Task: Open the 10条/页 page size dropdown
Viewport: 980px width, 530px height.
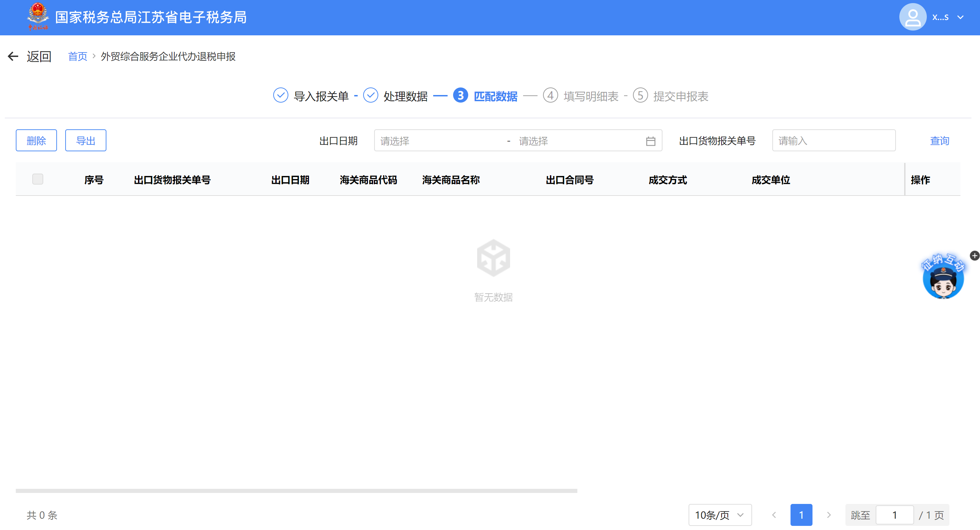Action: click(719, 515)
